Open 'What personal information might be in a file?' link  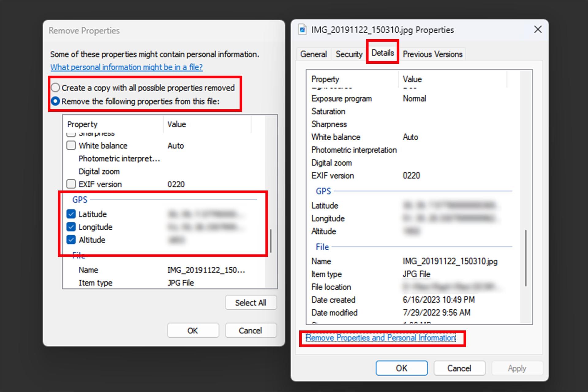pos(126,67)
